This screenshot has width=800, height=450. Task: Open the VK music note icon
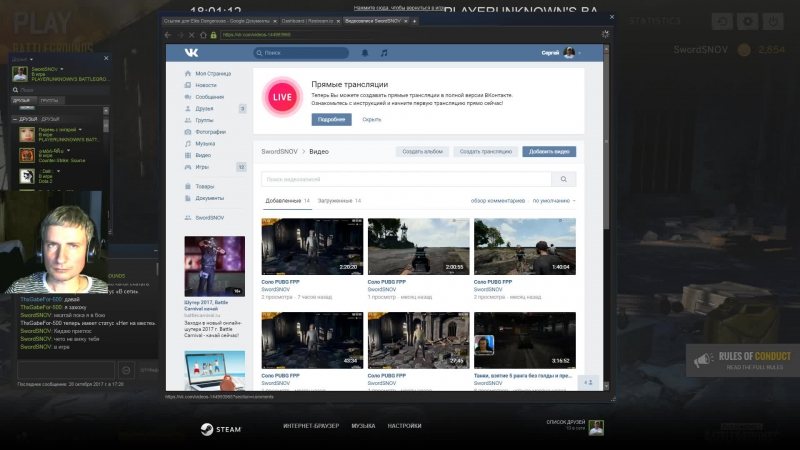pyautogui.click(x=384, y=53)
